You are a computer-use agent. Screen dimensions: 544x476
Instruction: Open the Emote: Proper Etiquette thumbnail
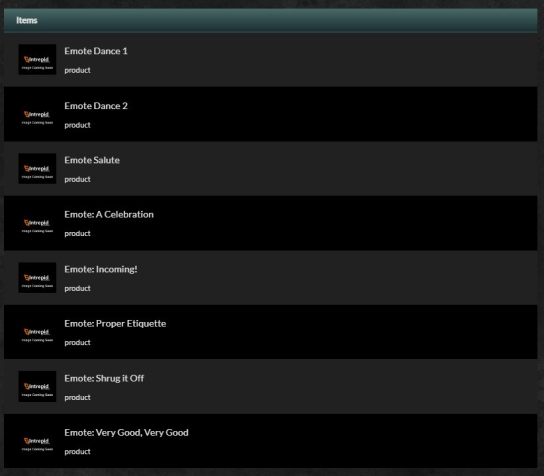(x=37, y=332)
